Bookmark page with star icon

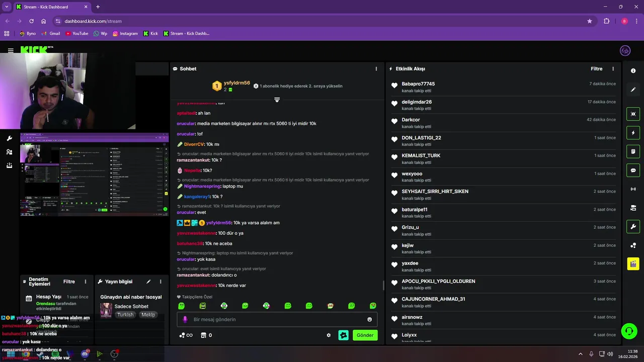(x=590, y=21)
